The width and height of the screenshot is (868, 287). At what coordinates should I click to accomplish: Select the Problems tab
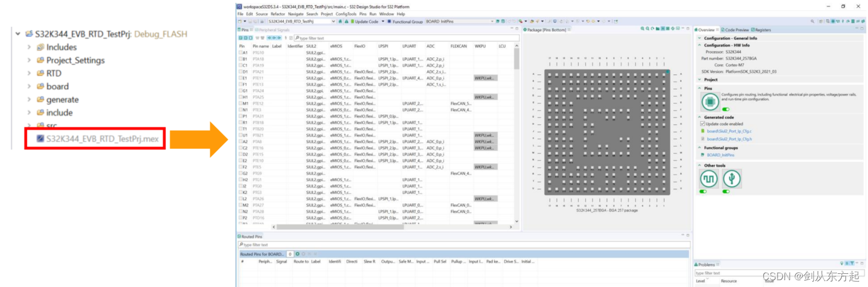706,265
